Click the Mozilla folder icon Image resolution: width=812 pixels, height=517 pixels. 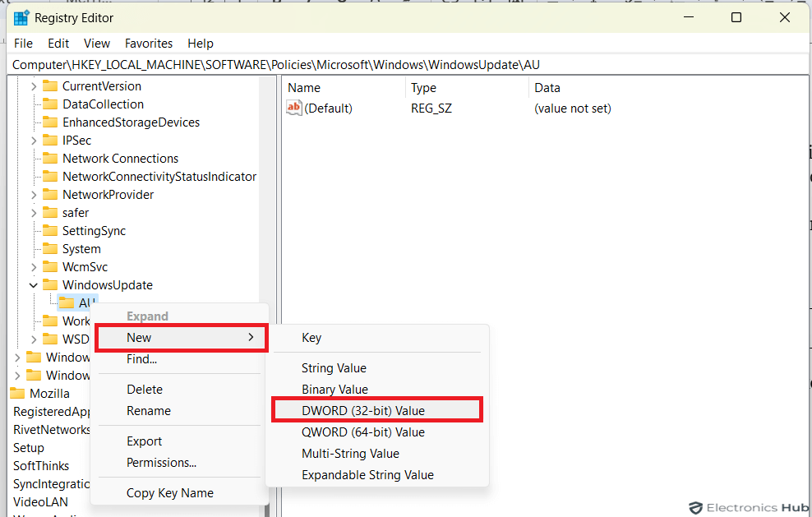pyautogui.click(x=17, y=394)
